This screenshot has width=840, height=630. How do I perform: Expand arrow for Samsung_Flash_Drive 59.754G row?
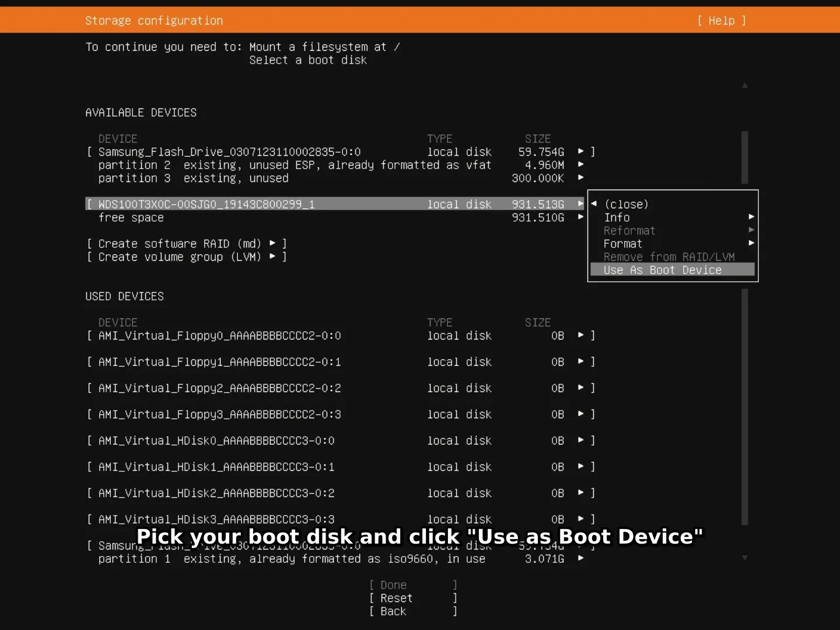pos(580,152)
